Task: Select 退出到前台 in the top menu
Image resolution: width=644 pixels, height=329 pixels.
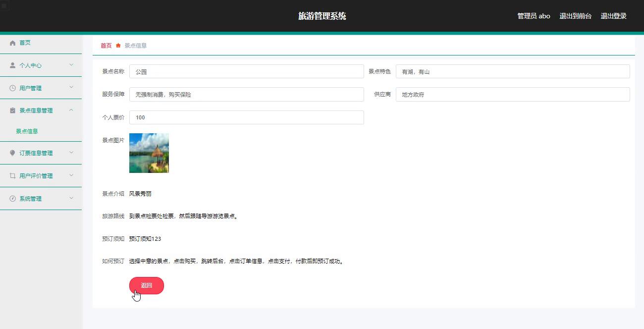Action: point(575,15)
